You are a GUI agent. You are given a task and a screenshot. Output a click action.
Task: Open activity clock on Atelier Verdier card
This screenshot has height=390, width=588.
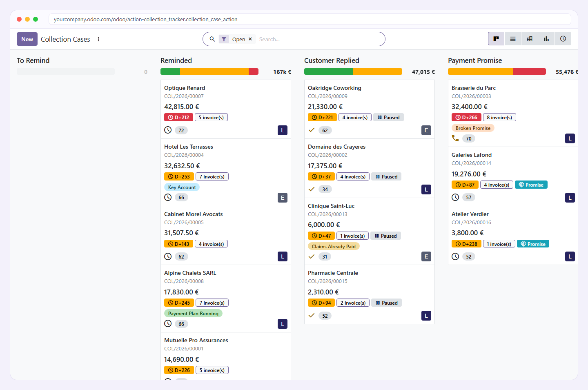455,256
